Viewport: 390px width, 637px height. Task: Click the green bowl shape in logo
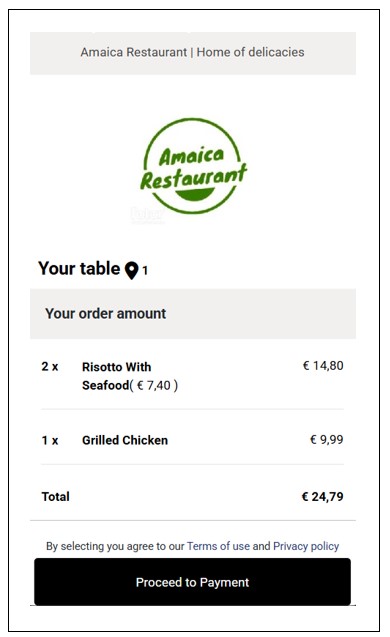tap(194, 195)
